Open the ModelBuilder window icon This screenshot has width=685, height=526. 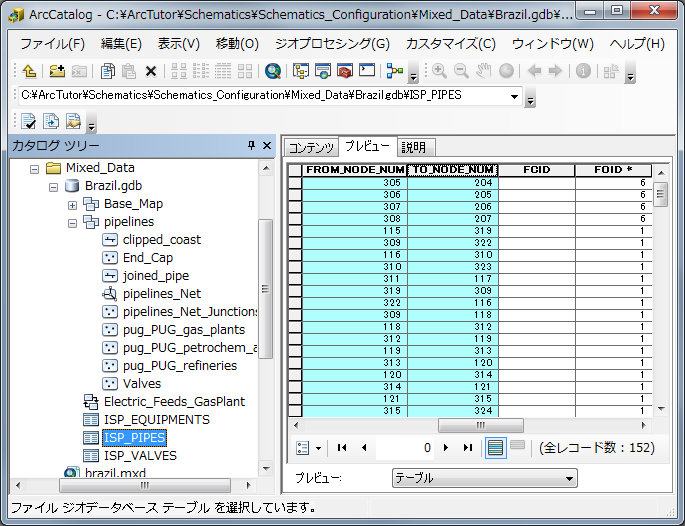[x=395, y=71]
